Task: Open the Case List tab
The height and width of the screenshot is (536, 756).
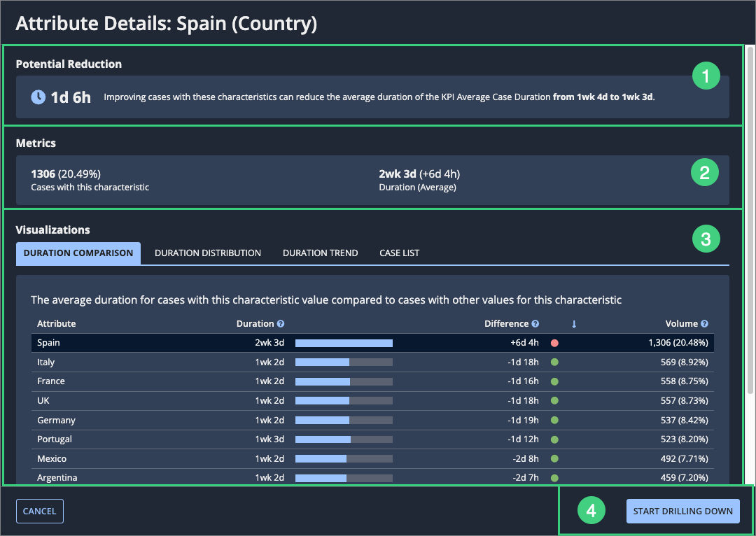Action: (x=399, y=253)
